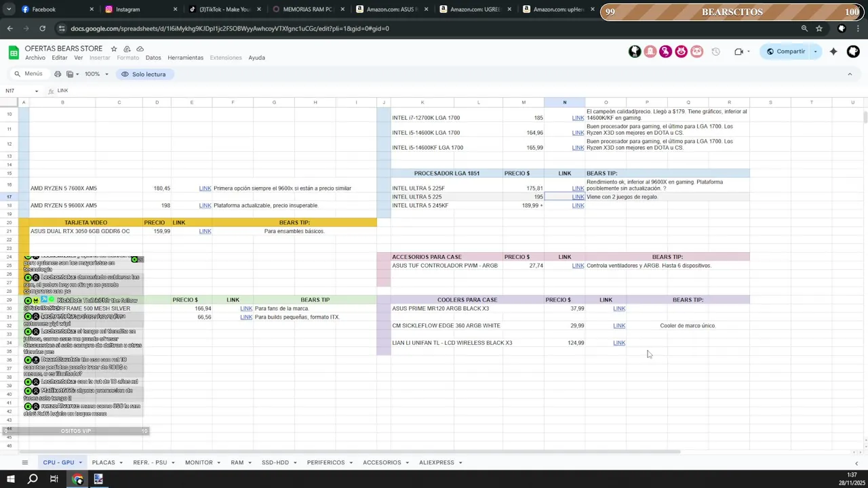Star the OFERTAS BEARS STORE document

click(x=114, y=49)
